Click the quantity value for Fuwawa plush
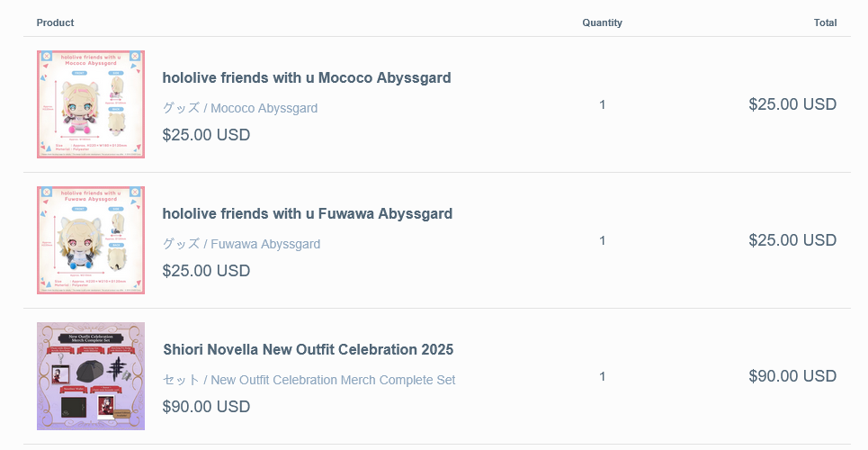Viewport: 868px width, 450px height. tap(602, 240)
